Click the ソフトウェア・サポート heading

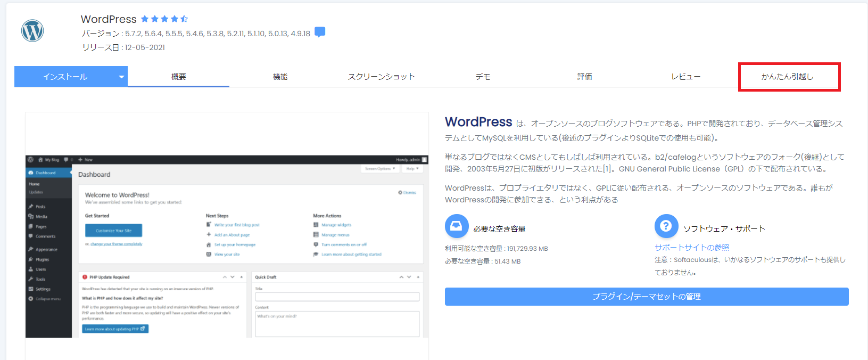[x=724, y=229]
